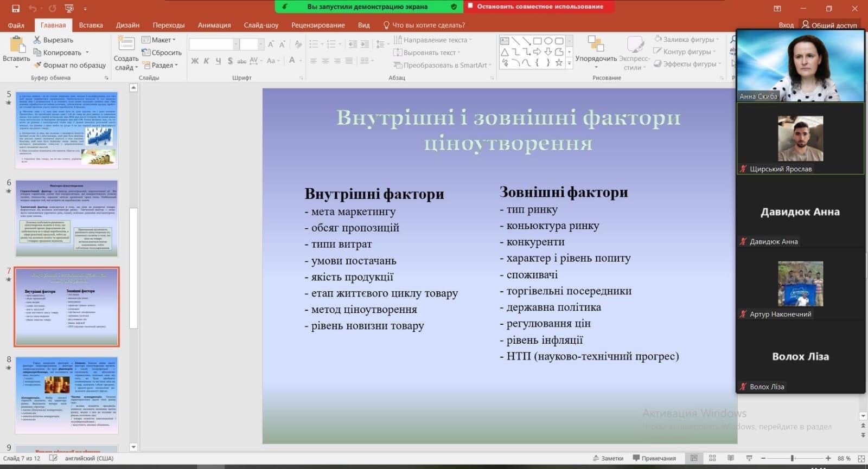Toggle Italic (К) formatting
Viewport: 868px width, 469px height.
206,61
